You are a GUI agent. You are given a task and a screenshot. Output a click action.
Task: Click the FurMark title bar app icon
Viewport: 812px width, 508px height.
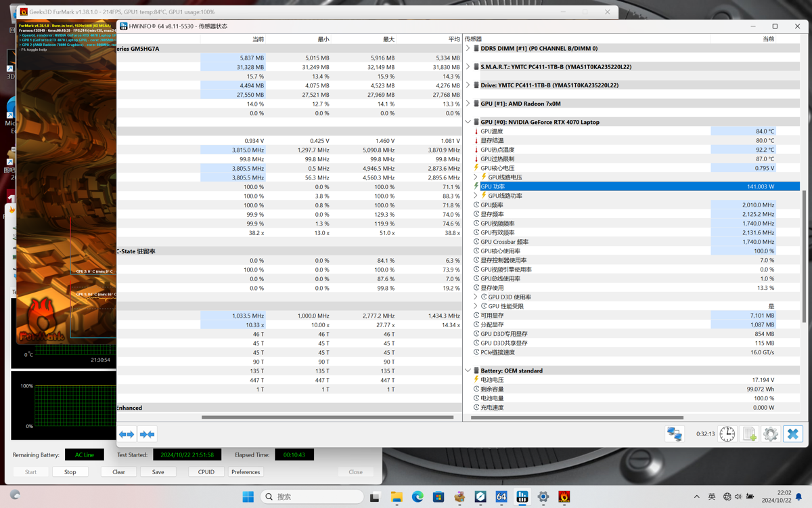tap(24, 12)
